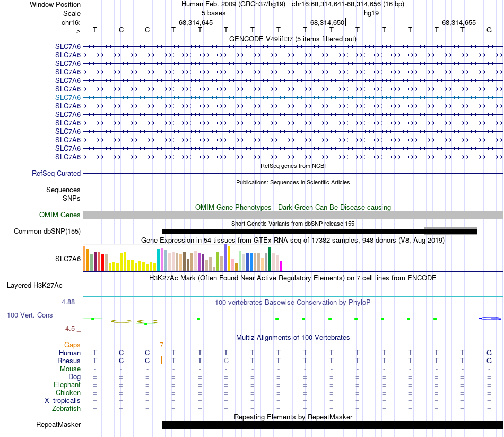Click the magenta last bar in GTEx chart
This screenshot has height=437, width=504.
[x=281, y=266]
